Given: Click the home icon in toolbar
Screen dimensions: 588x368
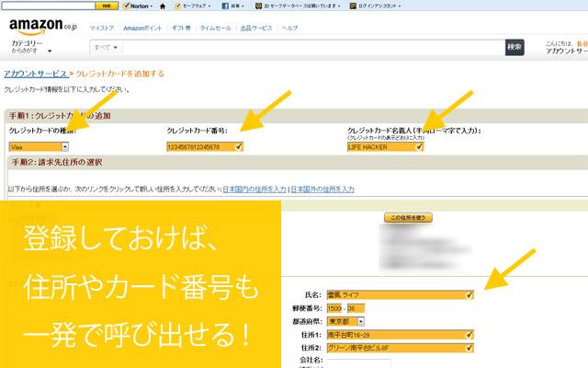Looking at the screenshot, I should pyautogui.click(x=163, y=6).
